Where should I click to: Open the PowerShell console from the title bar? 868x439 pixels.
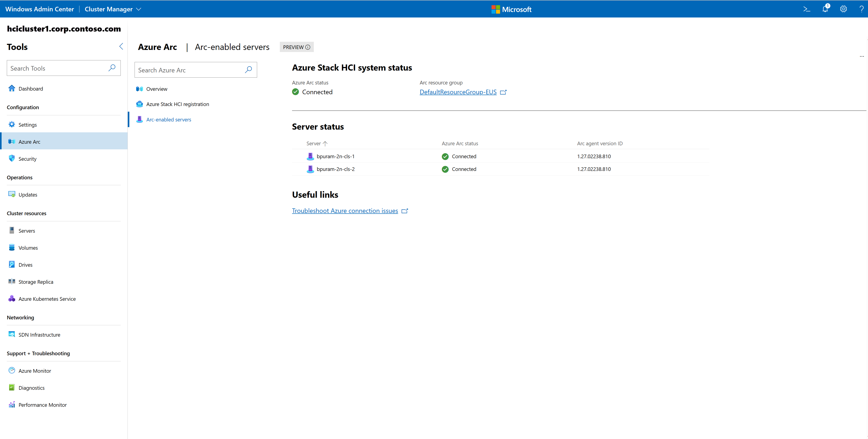pos(807,9)
